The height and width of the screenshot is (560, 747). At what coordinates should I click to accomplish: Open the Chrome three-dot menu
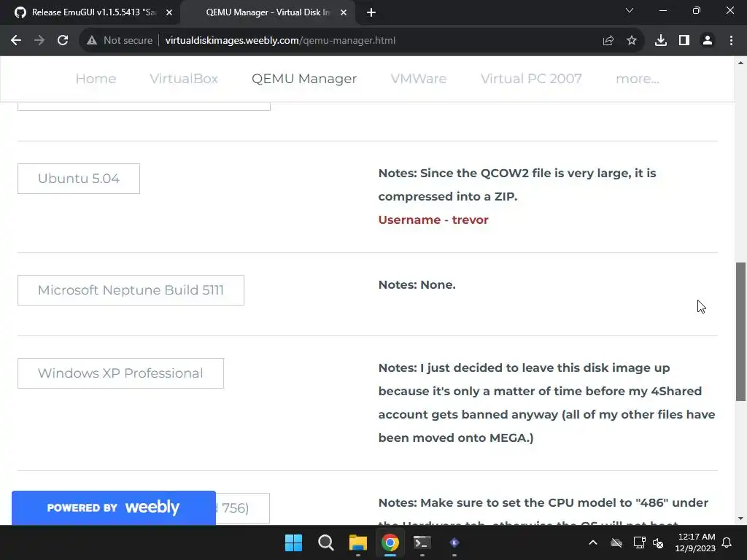point(731,41)
